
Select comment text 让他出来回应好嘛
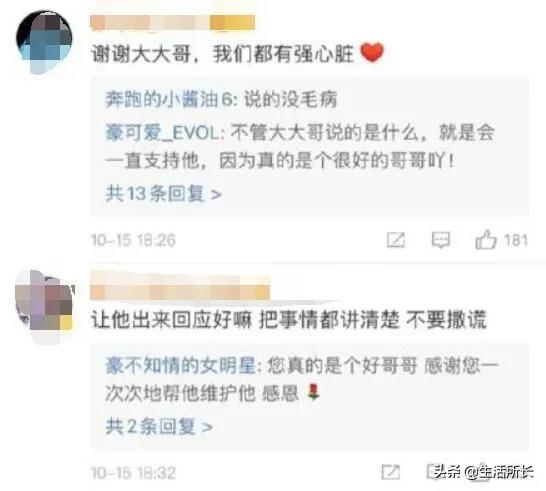point(171,319)
